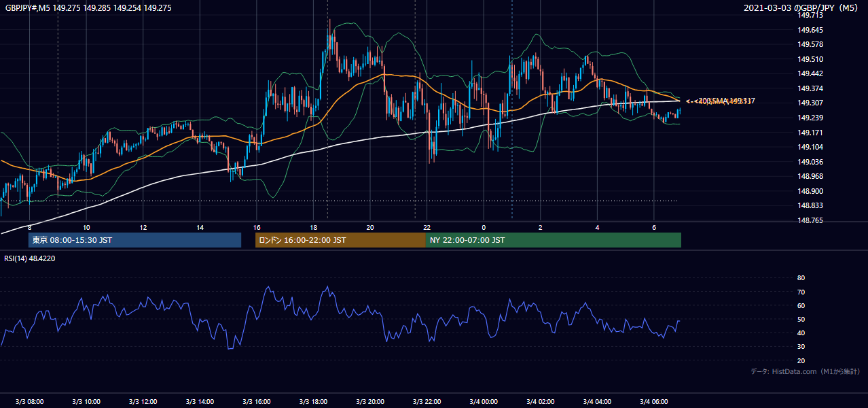Click the GBPJPY#,M5 chart title text

[88, 8]
